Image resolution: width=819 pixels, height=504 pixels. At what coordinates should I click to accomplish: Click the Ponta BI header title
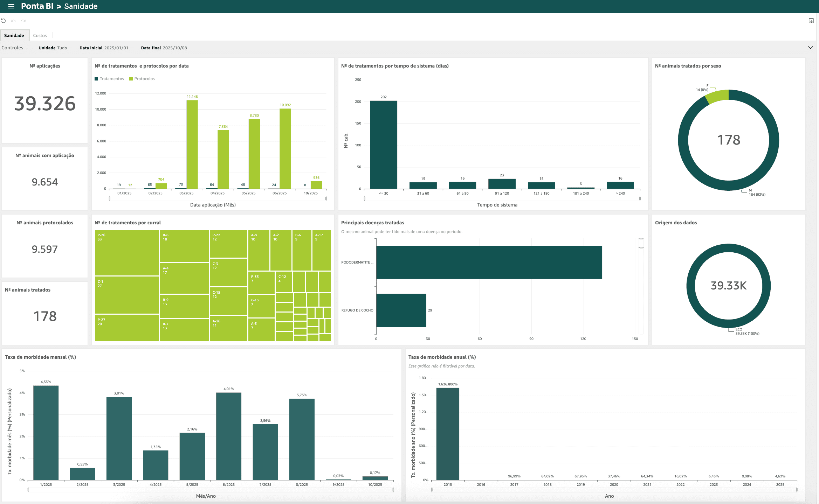click(37, 6)
